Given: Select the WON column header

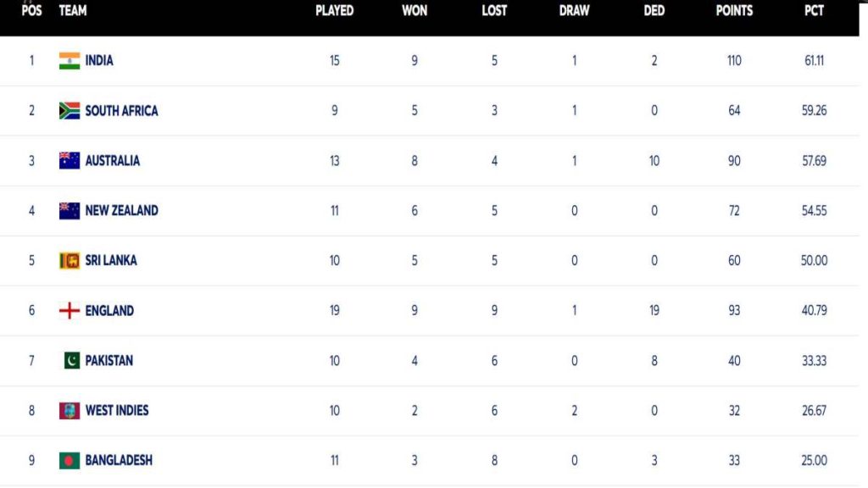Looking at the screenshot, I should [x=415, y=11].
